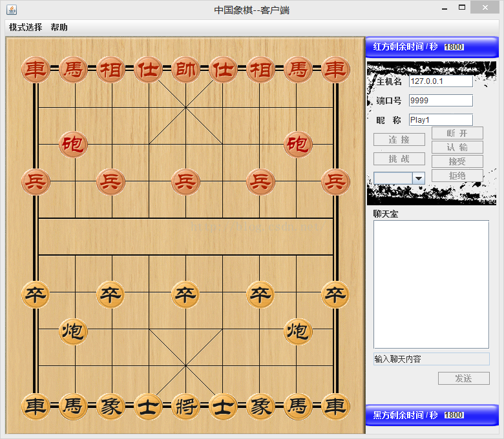Select the black advisor 士 right of the general
The width and height of the screenshot is (504, 439).
(223, 407)
